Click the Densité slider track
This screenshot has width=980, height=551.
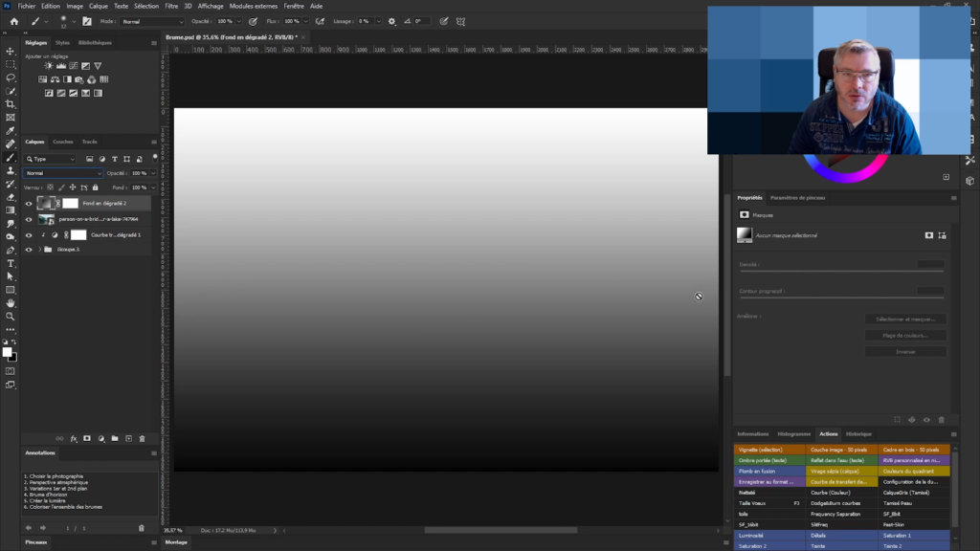pyautogui.click(x=841, y=271)
